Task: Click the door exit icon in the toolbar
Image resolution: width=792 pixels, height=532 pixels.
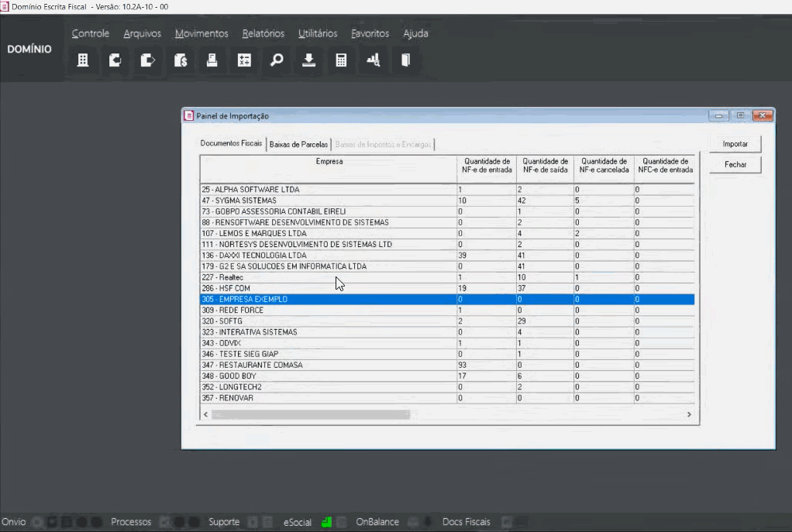Action: [x=405, y=60]
